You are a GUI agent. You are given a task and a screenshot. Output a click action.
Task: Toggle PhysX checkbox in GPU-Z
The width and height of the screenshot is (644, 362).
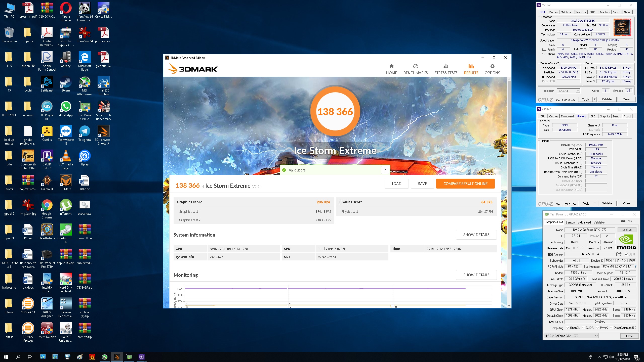coord(597,328)
